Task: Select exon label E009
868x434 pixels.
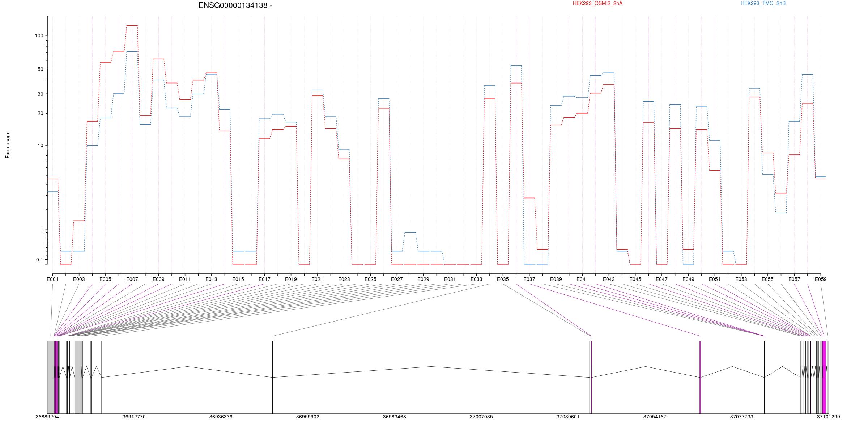Action: pos(158,279)
